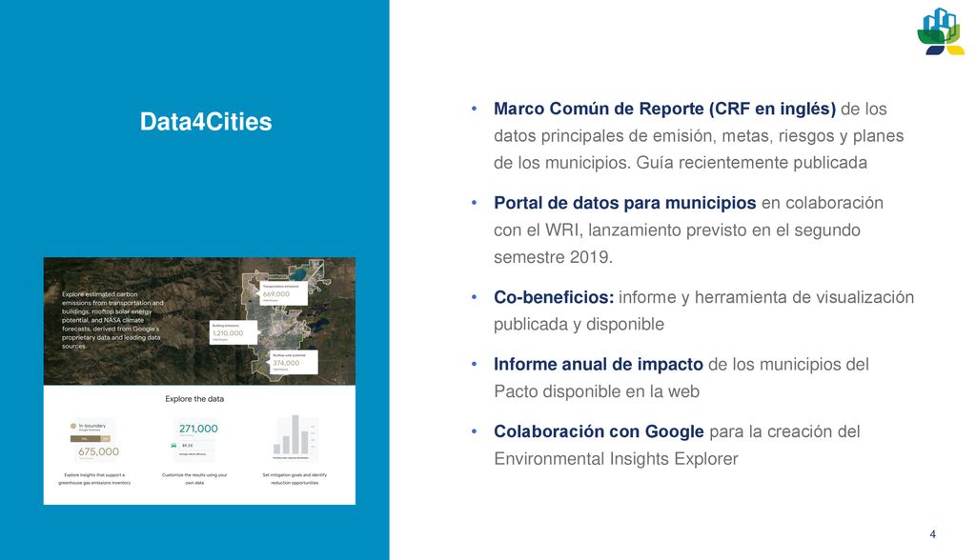976x560 pixels.
Task: Click 'Portal de datos para municipios' heading
Action: (624, 203)
